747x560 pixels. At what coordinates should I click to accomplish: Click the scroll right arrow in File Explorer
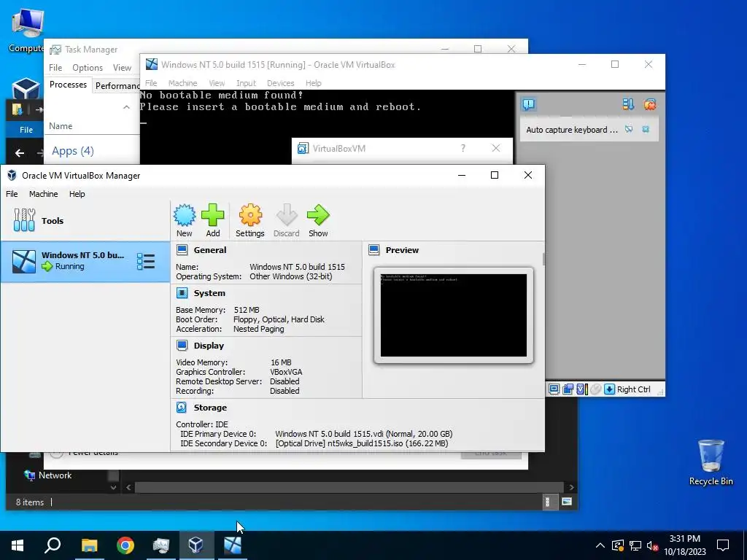(x=571, y=487)
